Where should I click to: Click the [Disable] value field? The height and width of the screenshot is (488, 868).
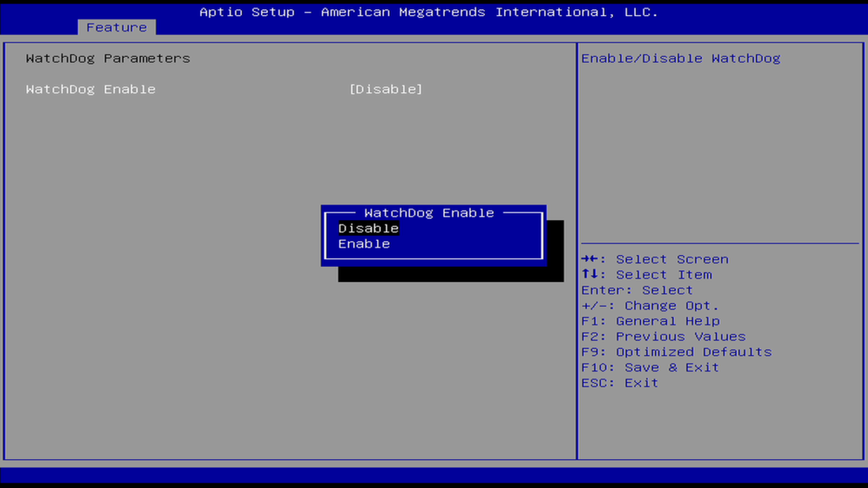coord(386,89)
